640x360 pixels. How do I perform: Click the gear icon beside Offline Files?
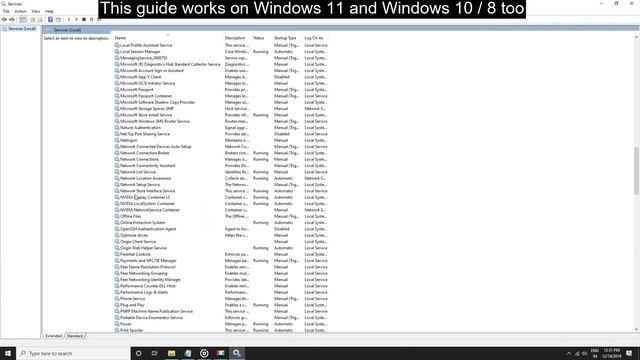click(x=117, y=216)
